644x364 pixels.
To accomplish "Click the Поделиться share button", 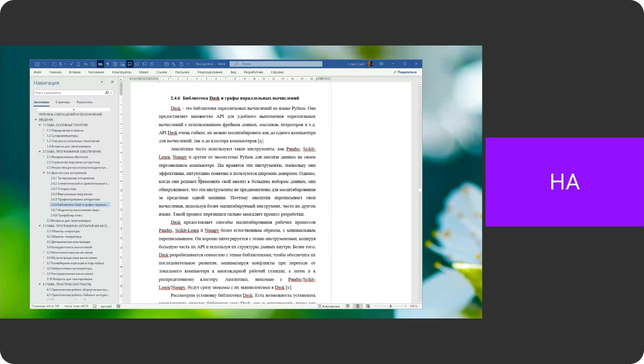I will click(x=405, y=72).
